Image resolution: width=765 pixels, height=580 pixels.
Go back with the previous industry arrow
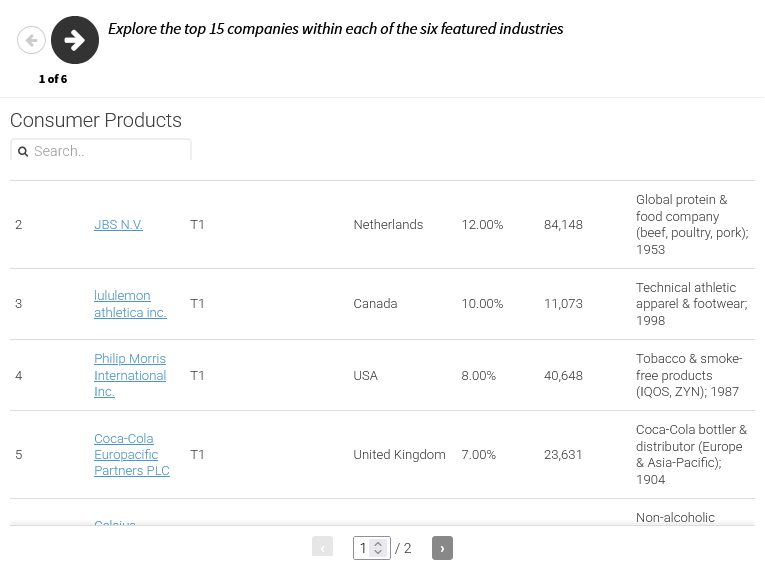(31, 40)
